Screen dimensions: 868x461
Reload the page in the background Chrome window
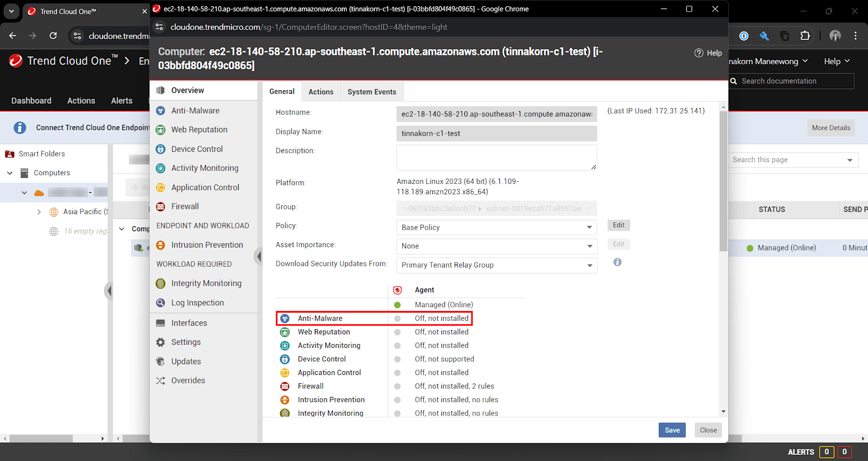coord(53,36)
